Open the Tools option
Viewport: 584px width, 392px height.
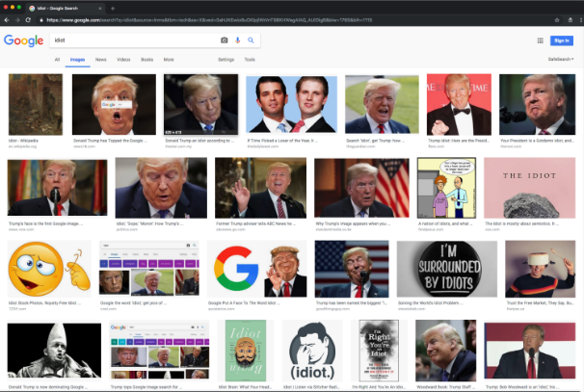(250, 60)
